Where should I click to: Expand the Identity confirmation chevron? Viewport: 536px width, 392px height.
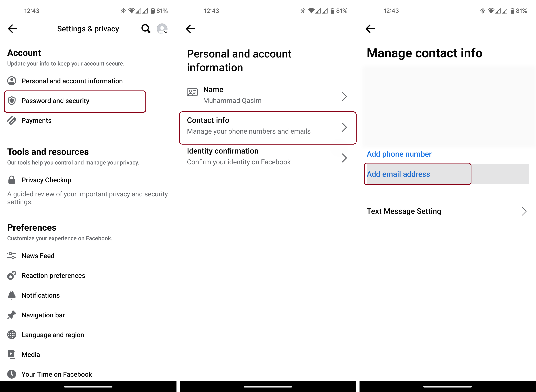344,158
